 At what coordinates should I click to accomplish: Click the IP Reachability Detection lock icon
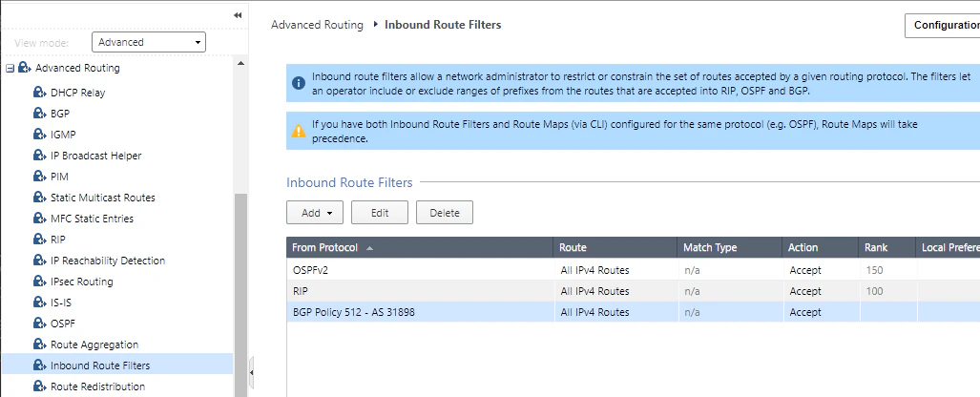click(40, 261)
